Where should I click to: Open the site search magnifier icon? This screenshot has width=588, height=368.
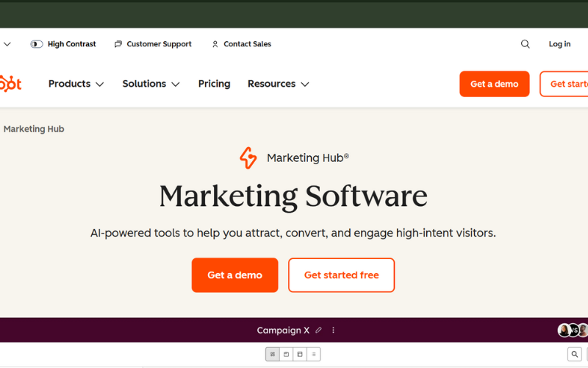click(525, 44)
